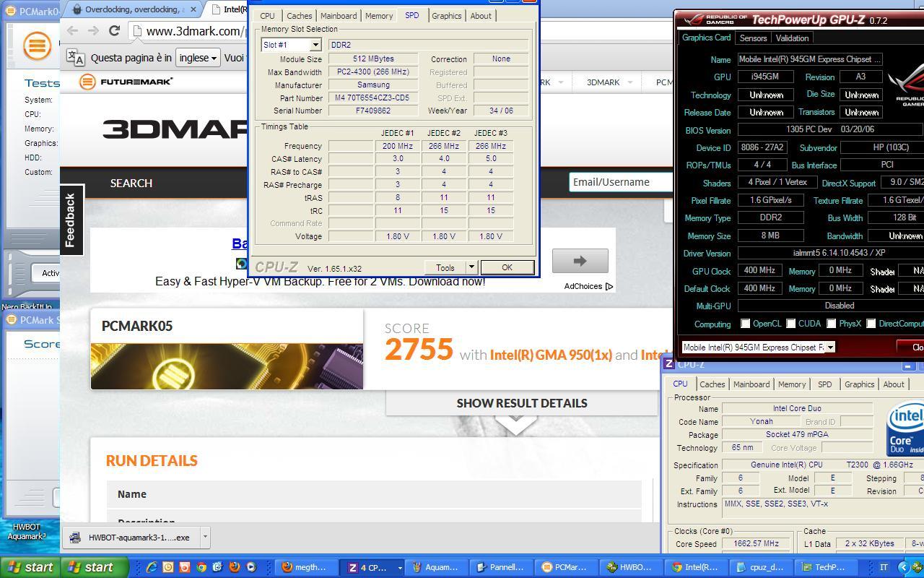
Task: Open the Slot #1 memory slot dropdown
Action: click(x=315, y=45)
